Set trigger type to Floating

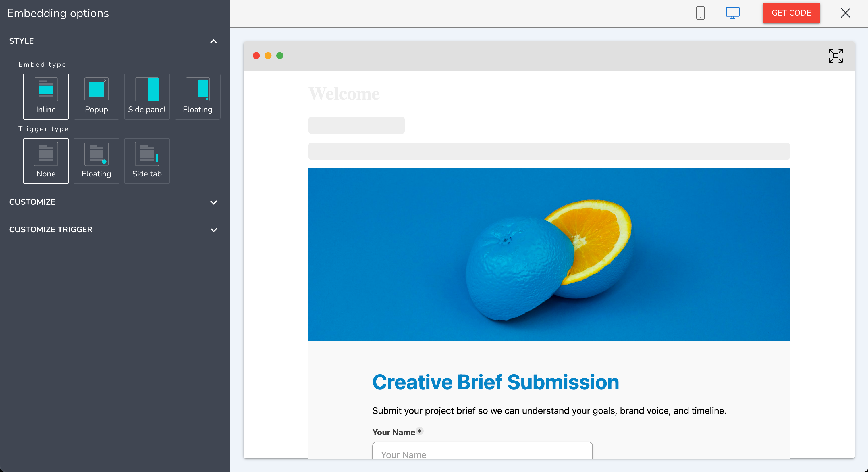97,161
